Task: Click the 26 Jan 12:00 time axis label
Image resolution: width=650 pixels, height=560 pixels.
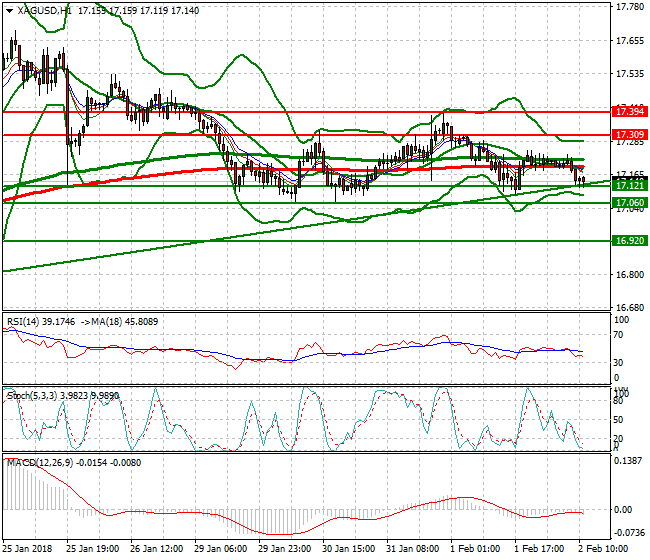Action: (156, 549)
